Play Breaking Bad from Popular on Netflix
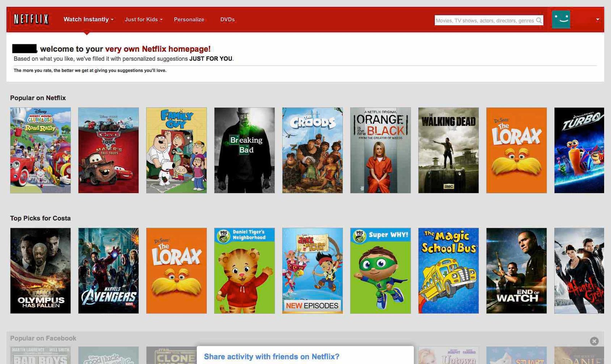Viewport: 611px width, 364px height. point(244,150)
